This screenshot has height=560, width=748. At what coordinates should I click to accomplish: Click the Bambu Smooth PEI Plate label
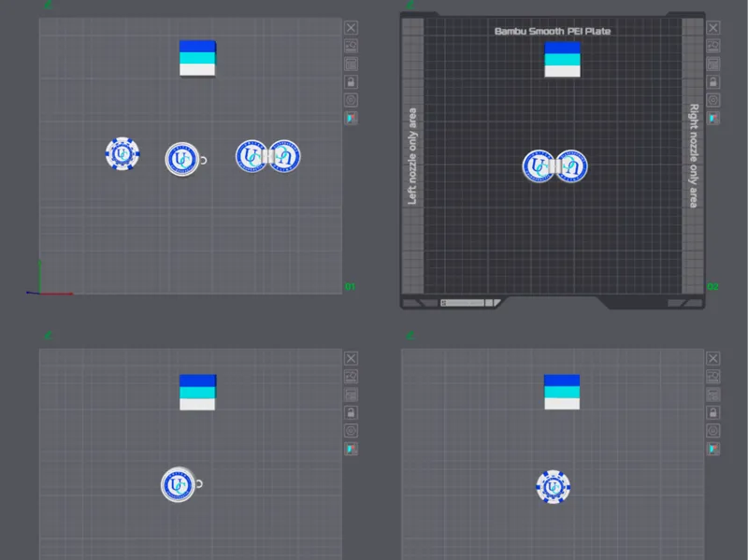point(553,32)
